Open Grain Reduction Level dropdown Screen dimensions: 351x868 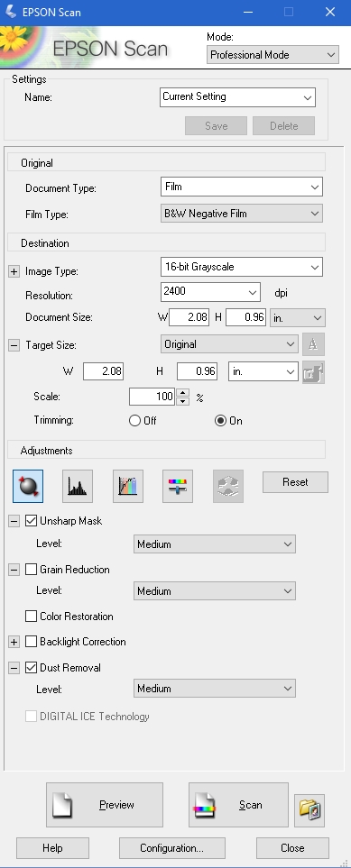(215, 591)
